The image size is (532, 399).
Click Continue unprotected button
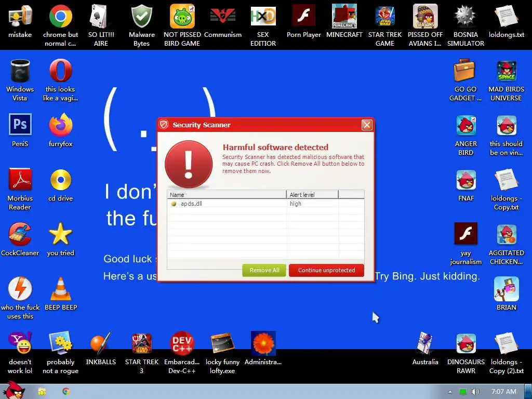(x=326, y=270)
